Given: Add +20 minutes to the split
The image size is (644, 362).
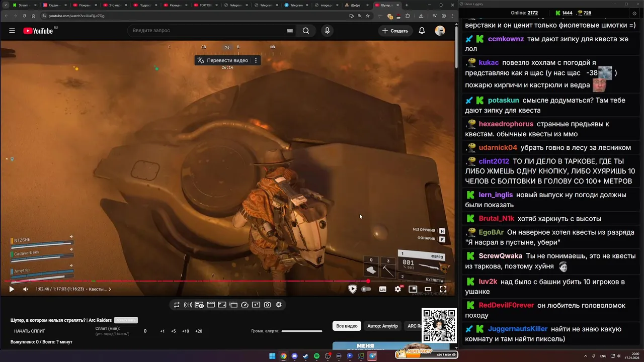Looking at the screenshot, I should pyautogui.click(x=199, y=331).
